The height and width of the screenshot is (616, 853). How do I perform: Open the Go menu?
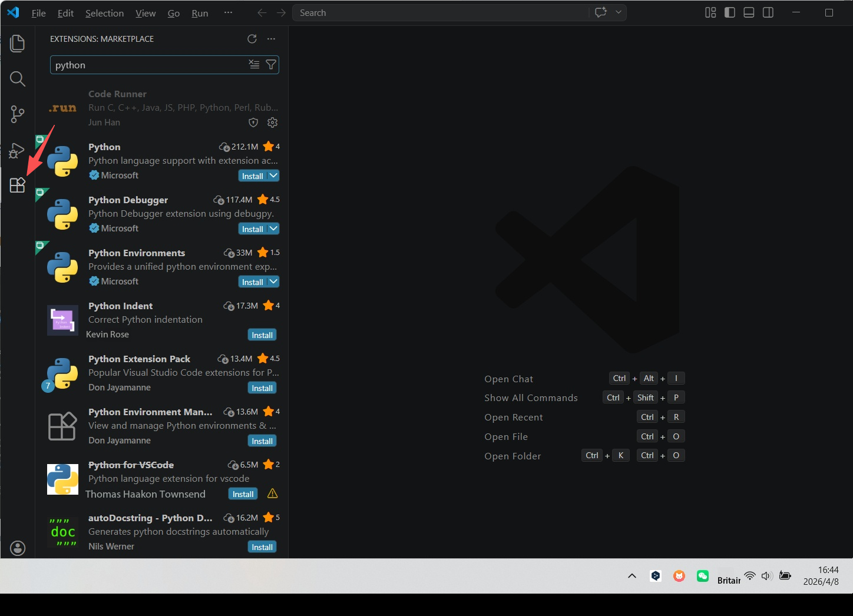coord(174,13)
